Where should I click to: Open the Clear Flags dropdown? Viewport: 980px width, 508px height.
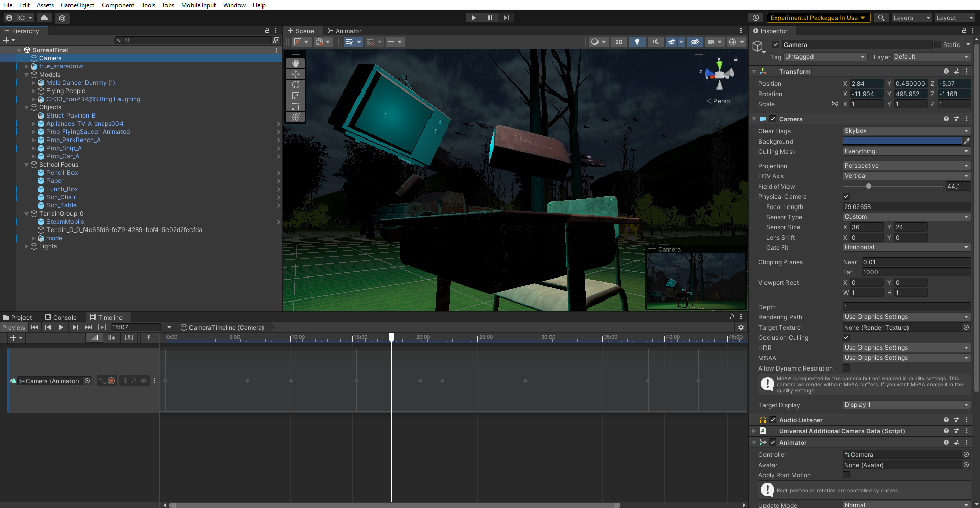[905, 131]
